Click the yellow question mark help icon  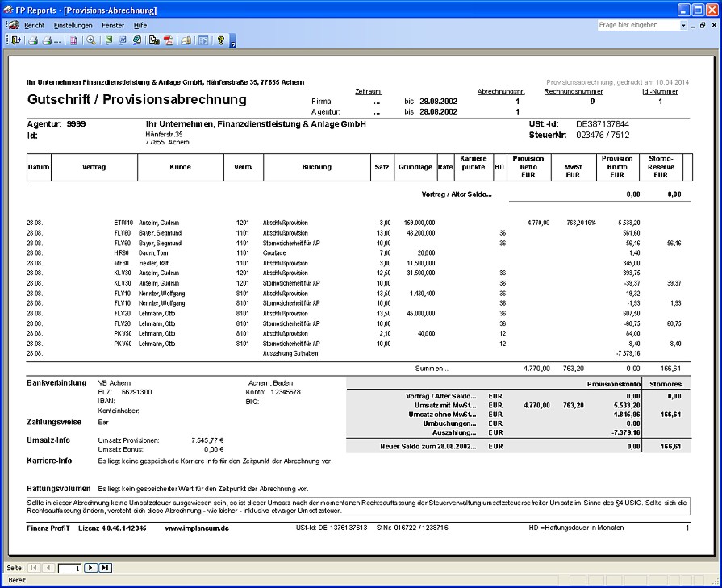click(221, 40)
